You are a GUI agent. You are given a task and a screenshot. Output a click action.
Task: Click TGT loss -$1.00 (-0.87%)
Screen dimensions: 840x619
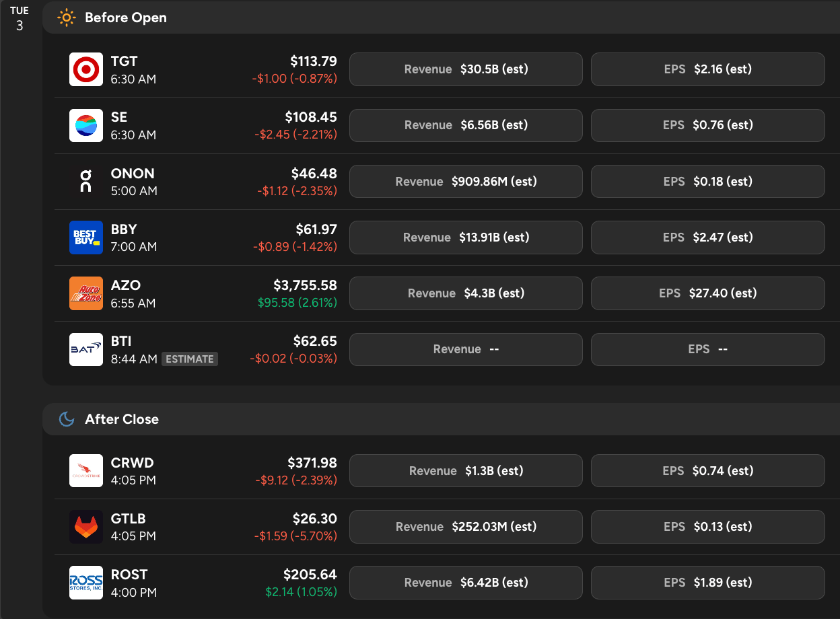pyautogui.click(x=295, y=79)
